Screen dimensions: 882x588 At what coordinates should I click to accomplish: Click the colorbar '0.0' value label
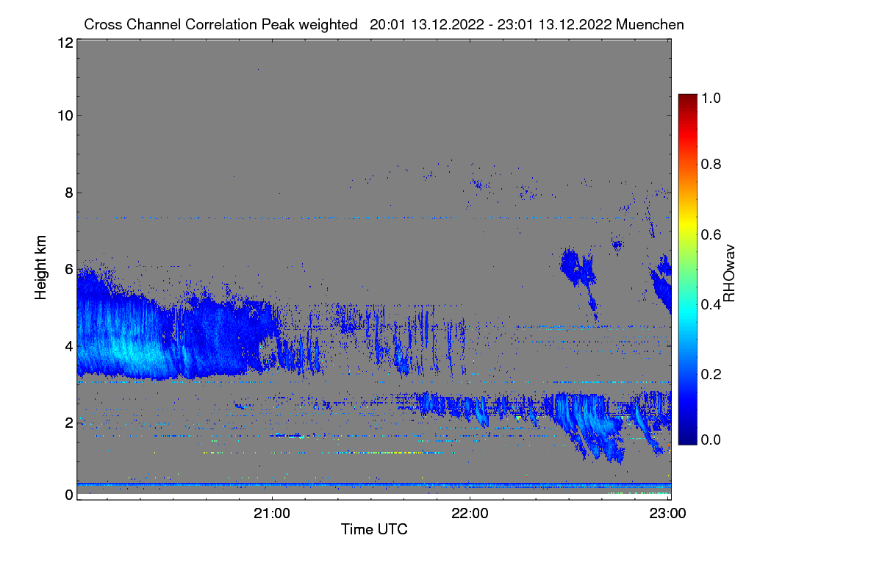click(710, 440)
